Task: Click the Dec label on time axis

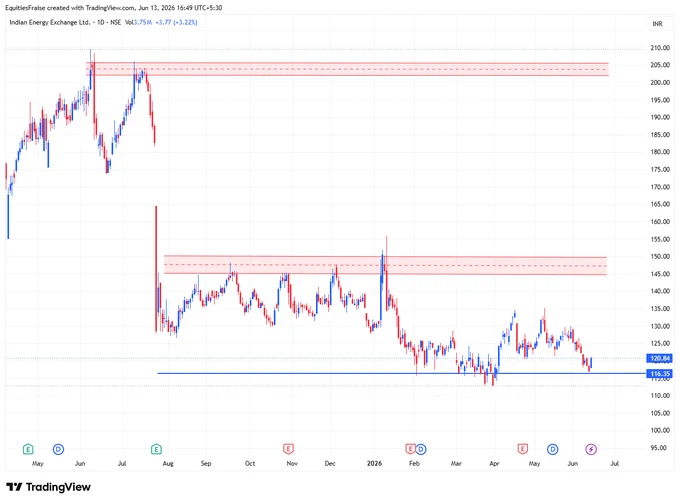Action: point(330,464)
